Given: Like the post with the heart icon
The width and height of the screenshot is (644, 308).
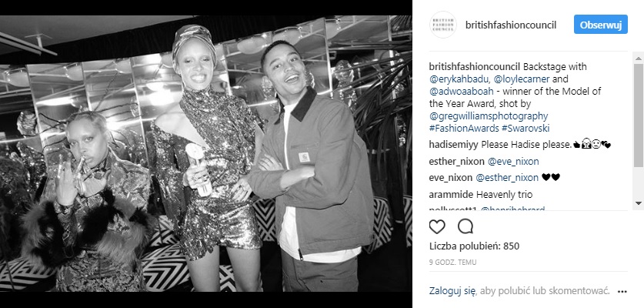Looking at the screenshot, I should pos(437,226).
